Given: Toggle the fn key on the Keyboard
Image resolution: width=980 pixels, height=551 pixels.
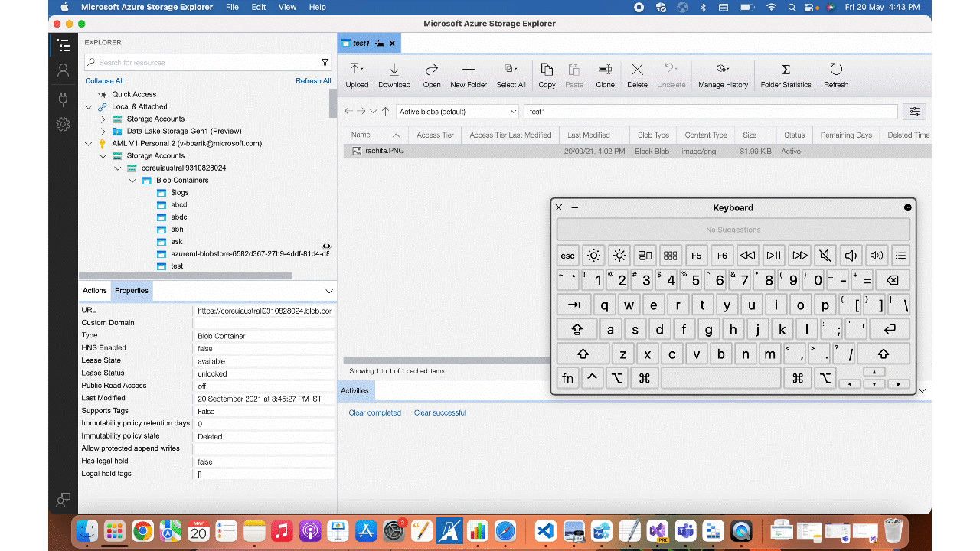Looking at the screenshot, I should click(x=568, y=378).
